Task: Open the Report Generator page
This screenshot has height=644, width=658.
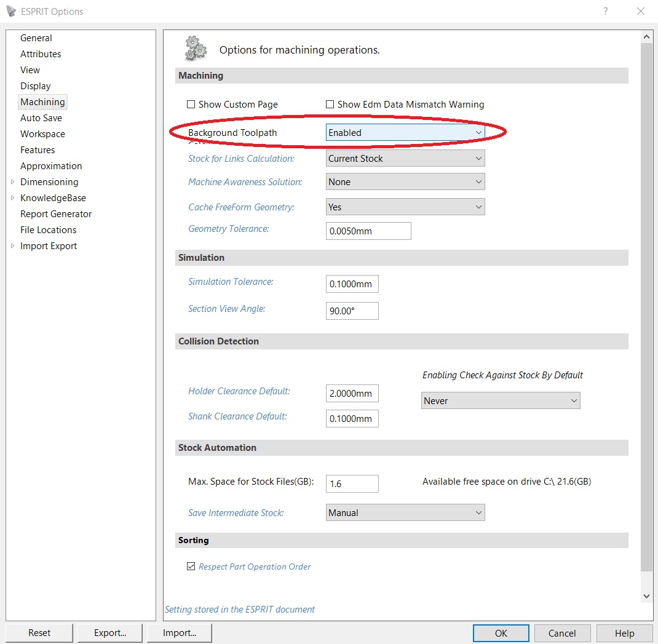Action: tap(56, 213)
